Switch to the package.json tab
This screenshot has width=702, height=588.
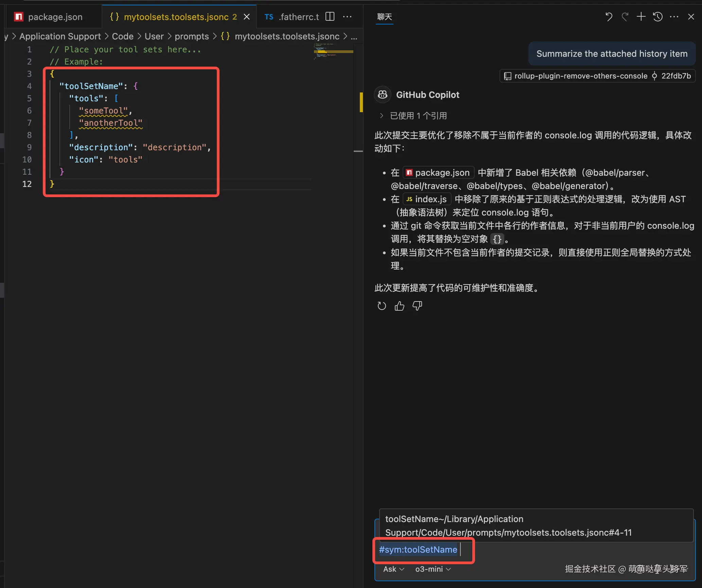(x=54, y=17)
